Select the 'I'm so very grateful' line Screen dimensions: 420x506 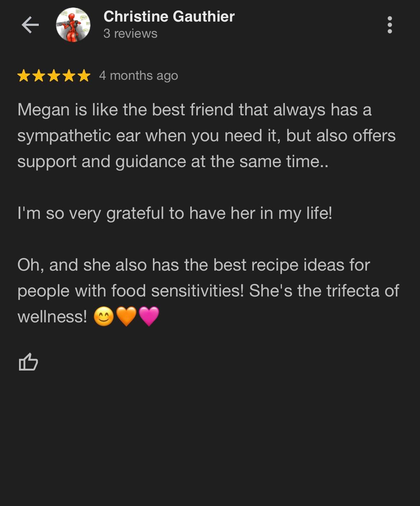tap(175, 213)
